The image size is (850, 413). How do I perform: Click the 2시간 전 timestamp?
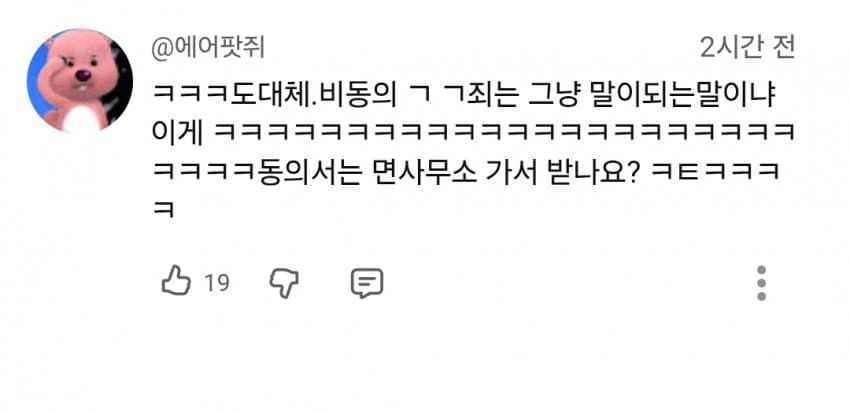pyautogui.click(x=748, y=48)
